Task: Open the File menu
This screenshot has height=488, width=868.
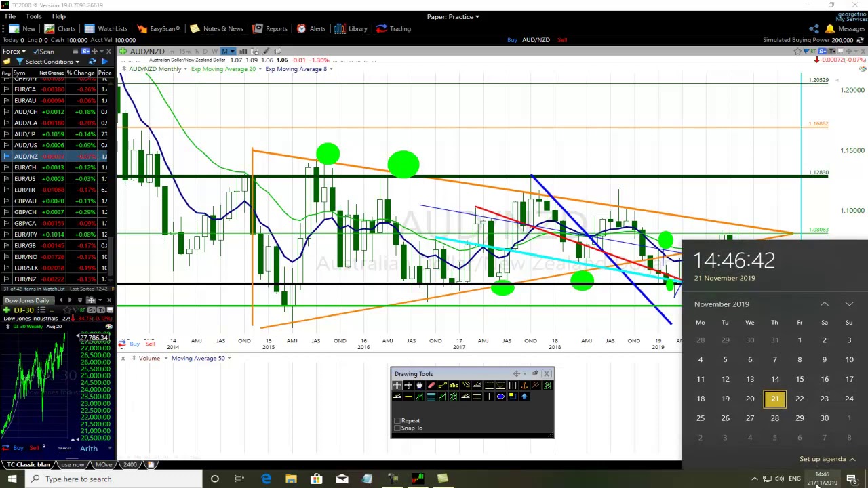Action: (x=10, y=16)
